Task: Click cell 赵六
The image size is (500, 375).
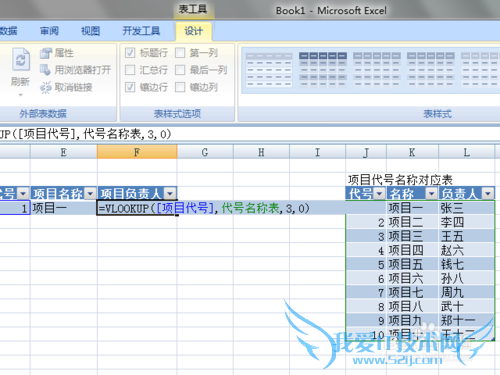Action: coord(467,250)
